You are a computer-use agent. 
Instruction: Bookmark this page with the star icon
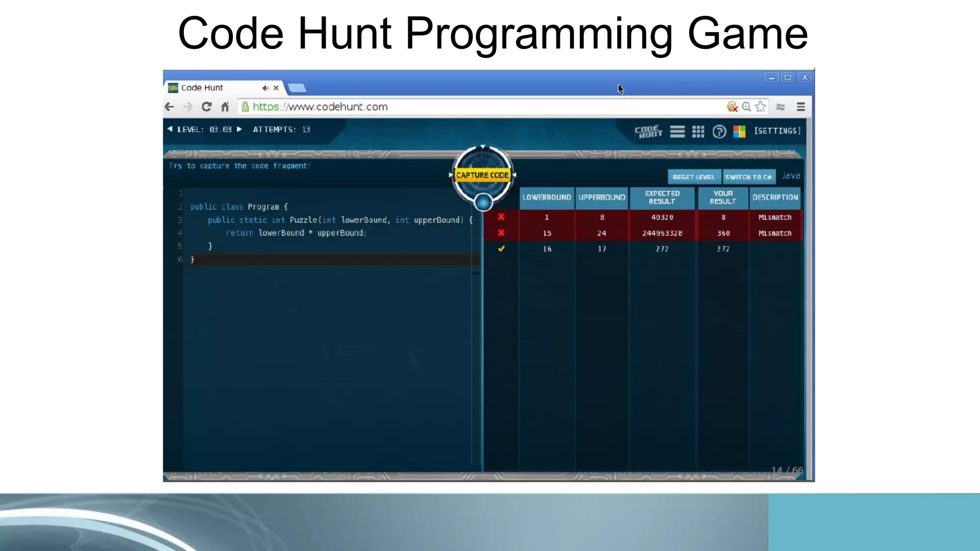coord(760,107)
